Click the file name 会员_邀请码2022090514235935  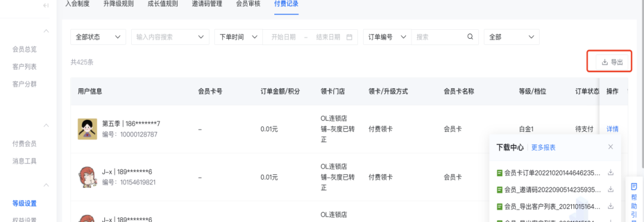pyautogui.click(x=552, y=190)
